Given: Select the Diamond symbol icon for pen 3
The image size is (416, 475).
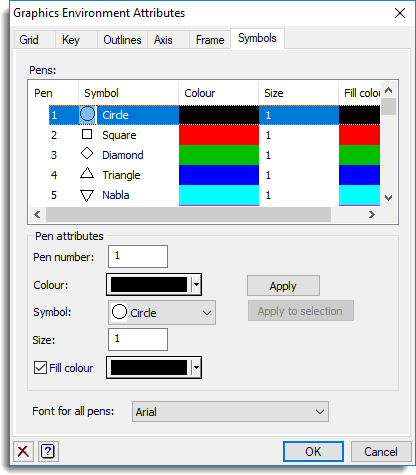Looking at the screenshot, I should click(x=87, y=154).
